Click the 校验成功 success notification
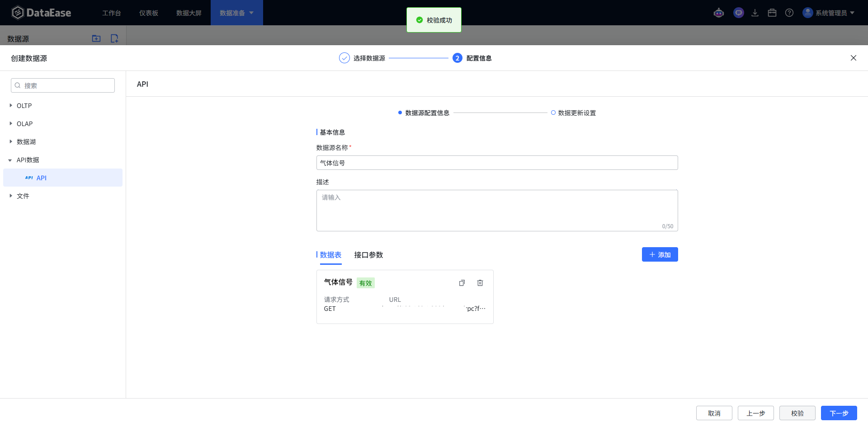 [434, 20]
